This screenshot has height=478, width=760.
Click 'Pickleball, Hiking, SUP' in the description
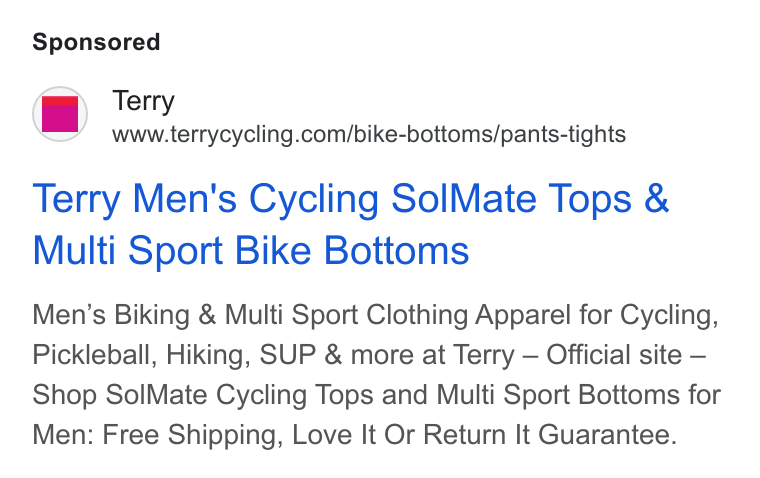[174, 355]
